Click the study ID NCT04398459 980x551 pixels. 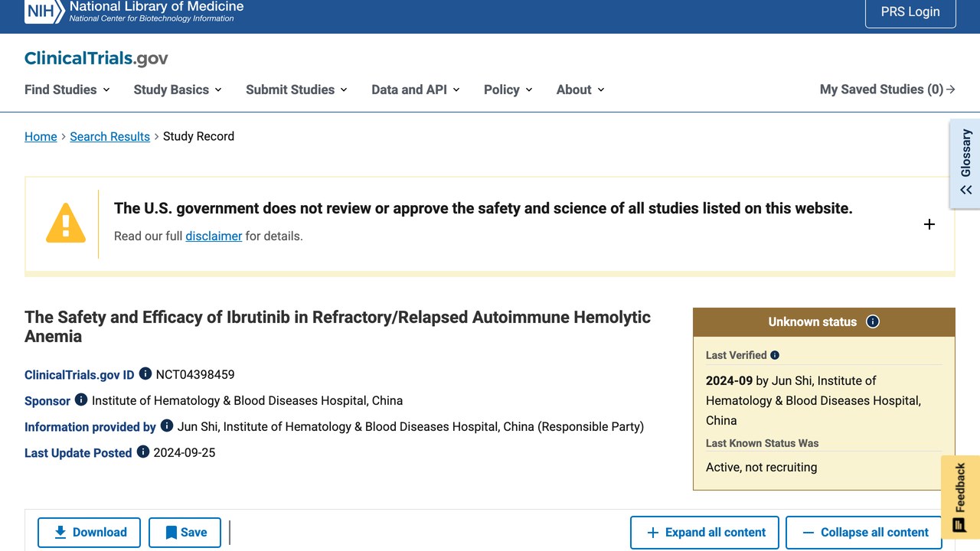pyautogui.click(x=195, y=374)
